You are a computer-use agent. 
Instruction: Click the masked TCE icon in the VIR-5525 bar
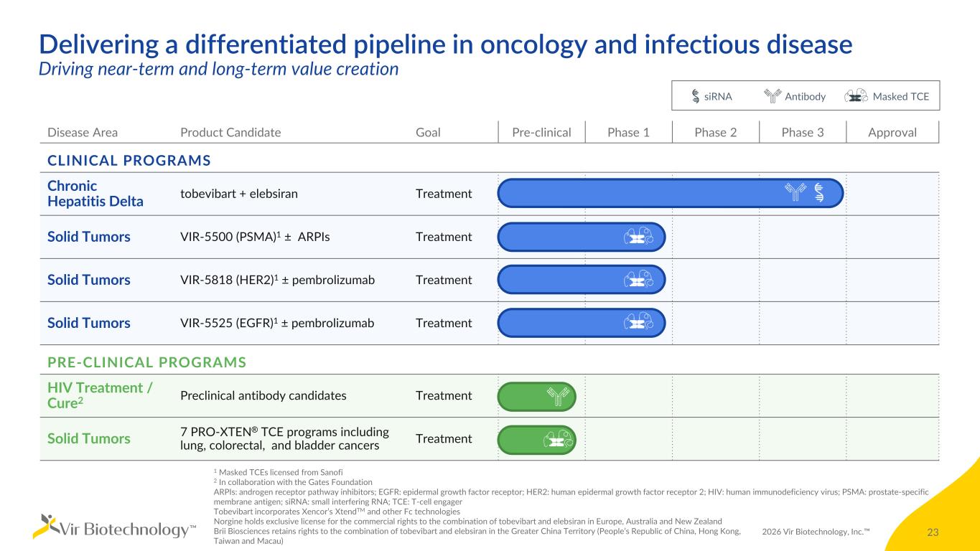(x=638, y=323)
